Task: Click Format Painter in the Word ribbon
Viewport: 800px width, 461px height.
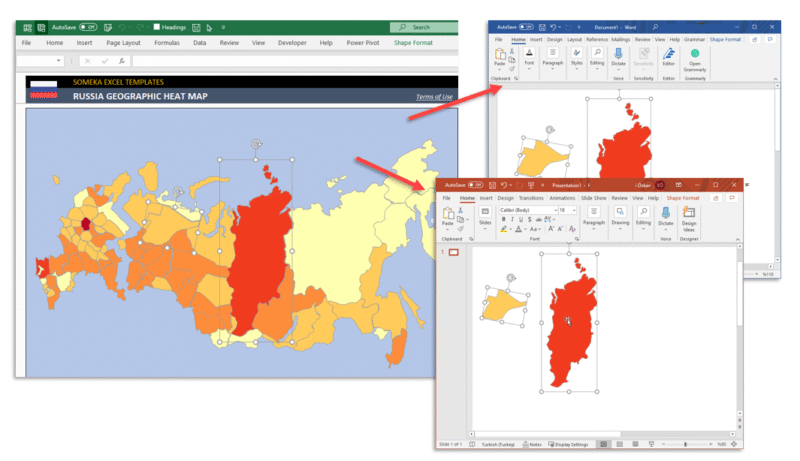Action: [512, 68]
